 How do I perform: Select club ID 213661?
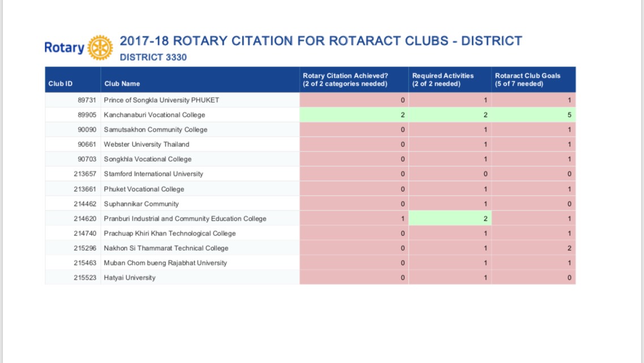click(84, 189)
